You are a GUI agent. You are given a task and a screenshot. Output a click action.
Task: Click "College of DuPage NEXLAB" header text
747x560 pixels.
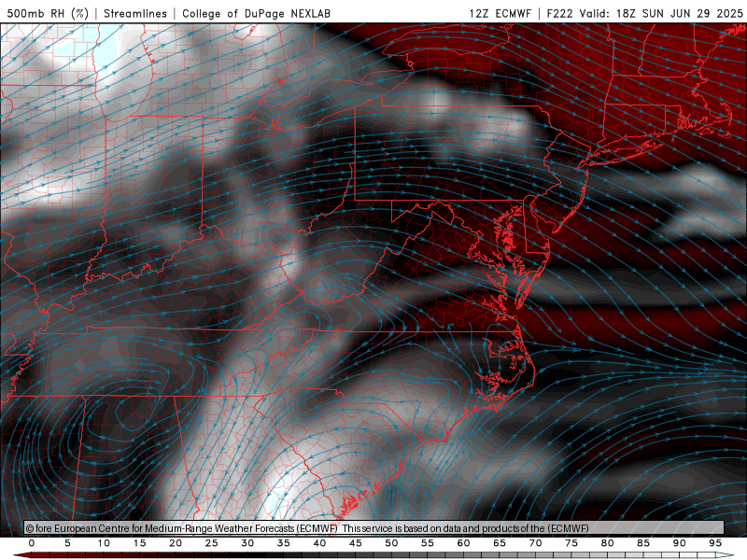coord(256,13)
